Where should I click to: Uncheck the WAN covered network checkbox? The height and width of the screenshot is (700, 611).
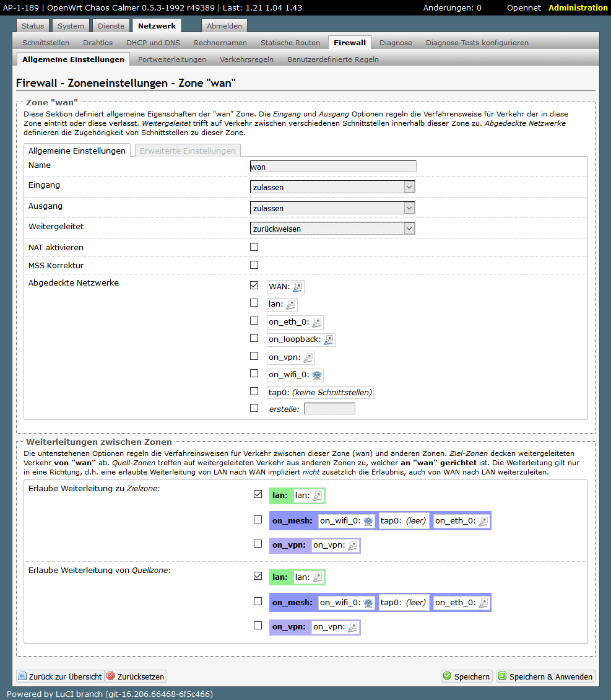click(254, 286)
